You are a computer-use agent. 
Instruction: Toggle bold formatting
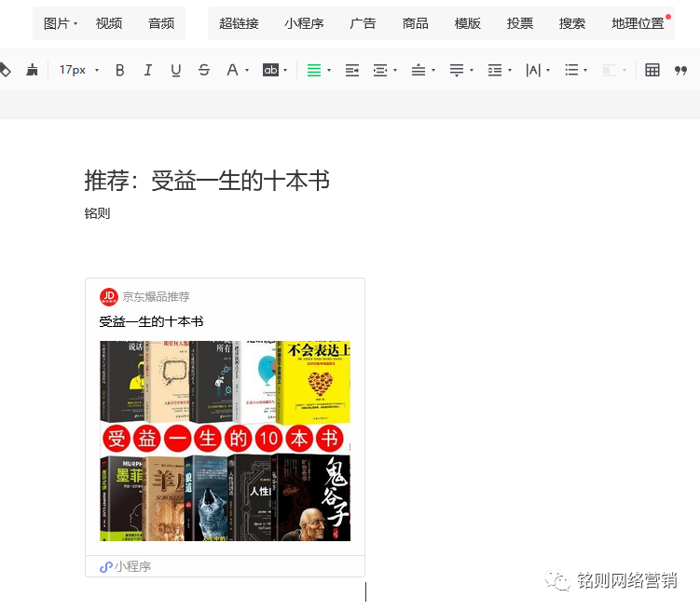(119, 70)
